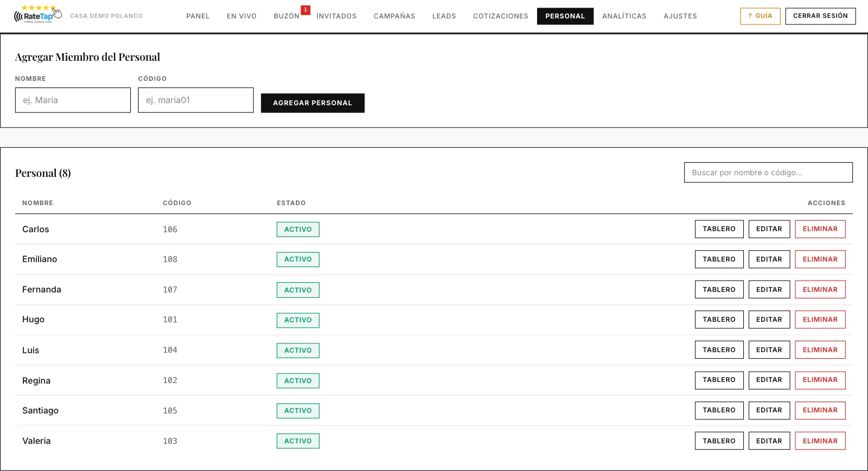Click the code 101 for Hugo
Image resolution: width=868 pixels, height=471 pixels.
[x=170, y=320]
